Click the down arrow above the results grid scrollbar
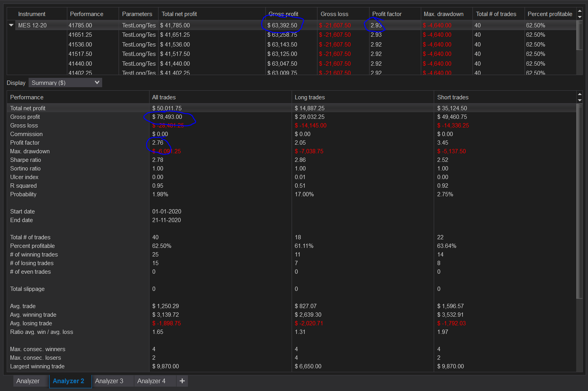The height and width of the screenshot is (391, 588). [x=580, y=17]
